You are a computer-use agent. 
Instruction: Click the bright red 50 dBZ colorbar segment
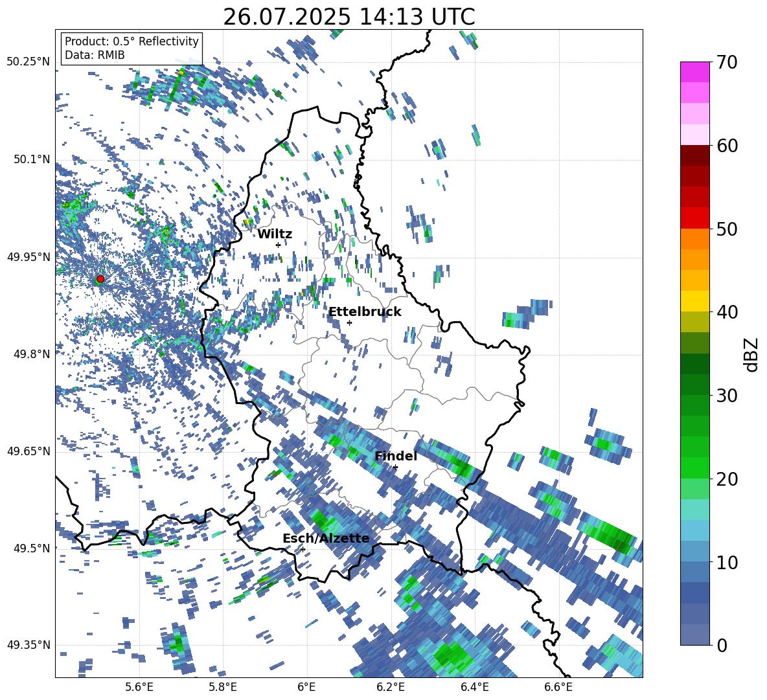click(694, 218)
